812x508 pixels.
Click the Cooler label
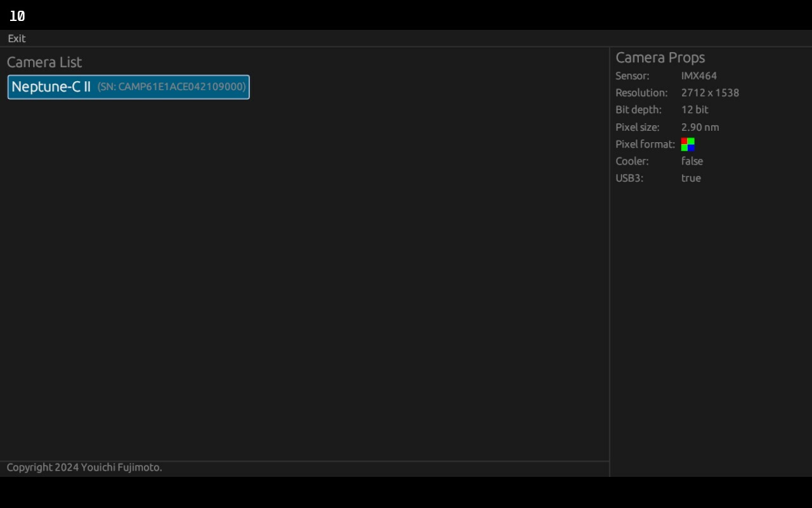(632, 161)
